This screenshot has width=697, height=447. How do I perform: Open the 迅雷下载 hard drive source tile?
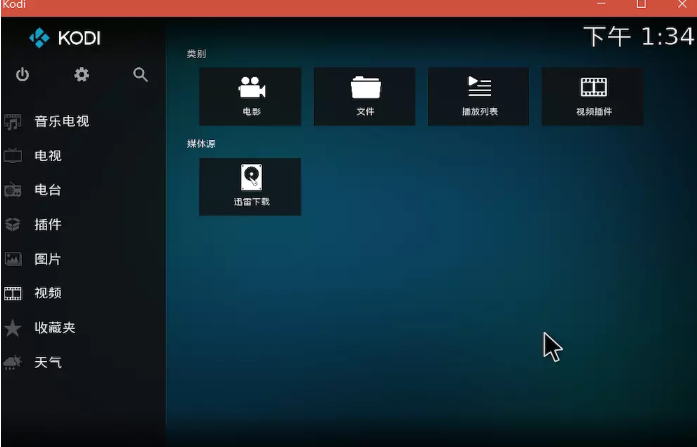pos(250,187)
